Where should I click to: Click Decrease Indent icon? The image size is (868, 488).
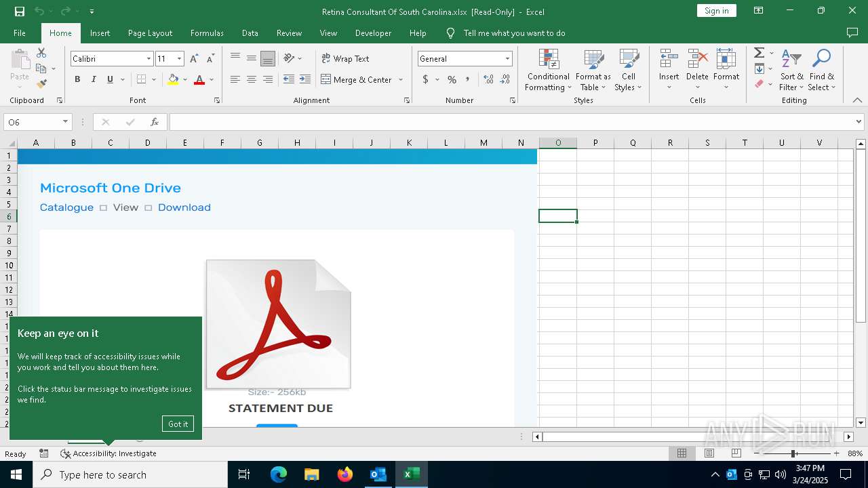[x=289, y=79]
